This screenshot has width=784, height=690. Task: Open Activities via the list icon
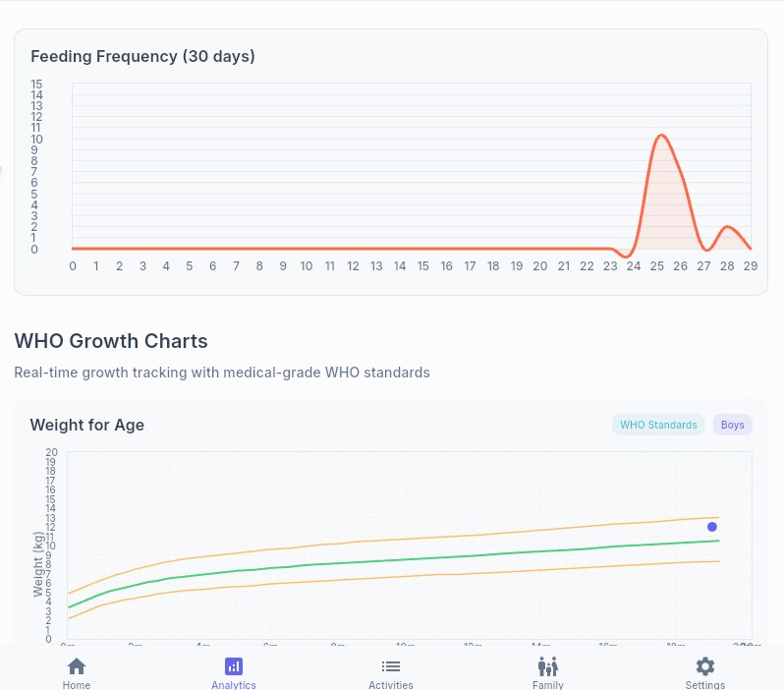[391, 665]
